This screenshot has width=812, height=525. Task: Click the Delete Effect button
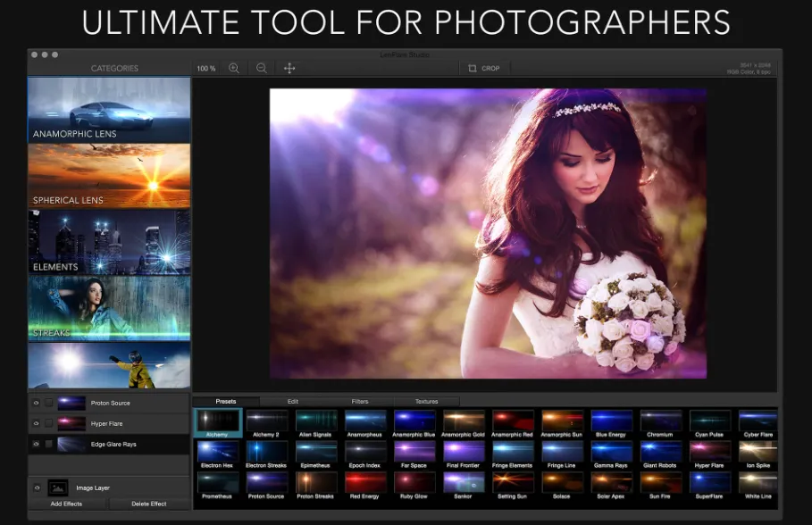149,504
